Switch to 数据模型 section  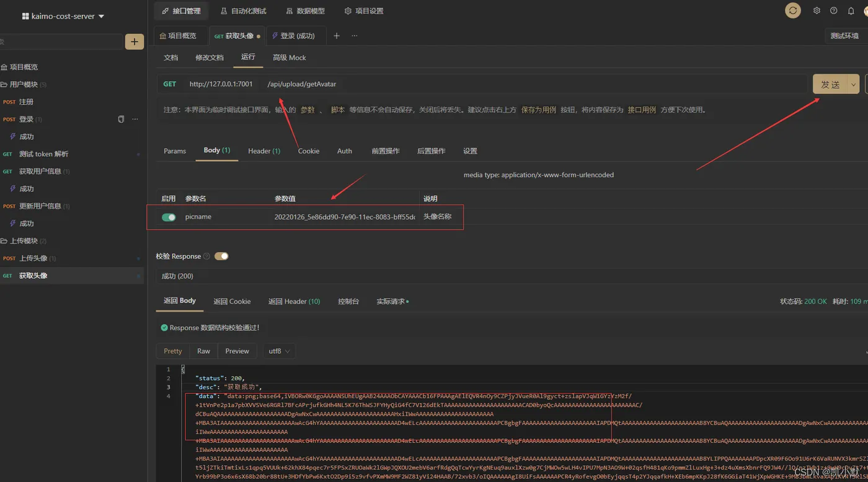click(x=306, y=11)
